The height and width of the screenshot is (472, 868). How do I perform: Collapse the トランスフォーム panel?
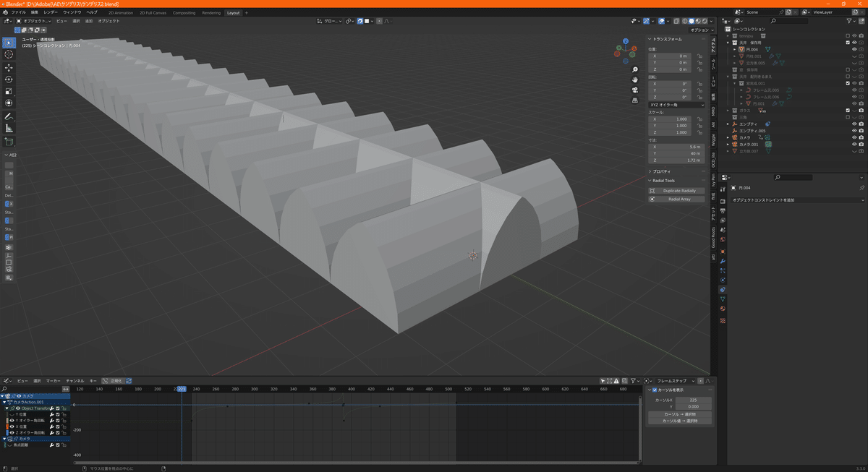pyautogui.click(x=665, y=39)
